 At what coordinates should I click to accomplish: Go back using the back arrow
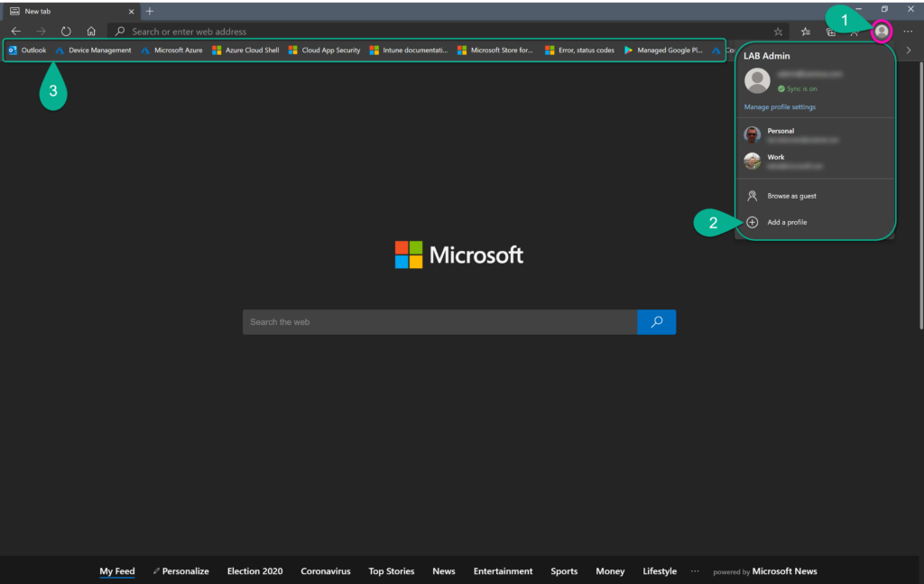click(16, 32)
